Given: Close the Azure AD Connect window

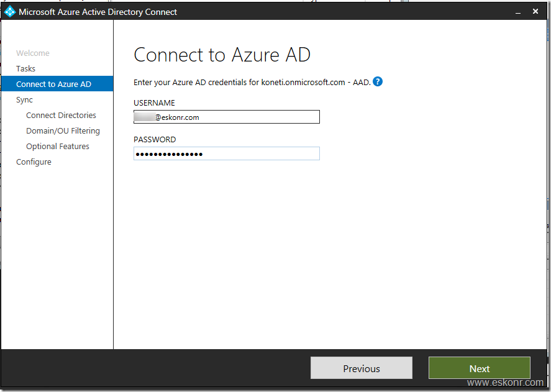Looking at the screenshot, I should click(x=535, y=11).
